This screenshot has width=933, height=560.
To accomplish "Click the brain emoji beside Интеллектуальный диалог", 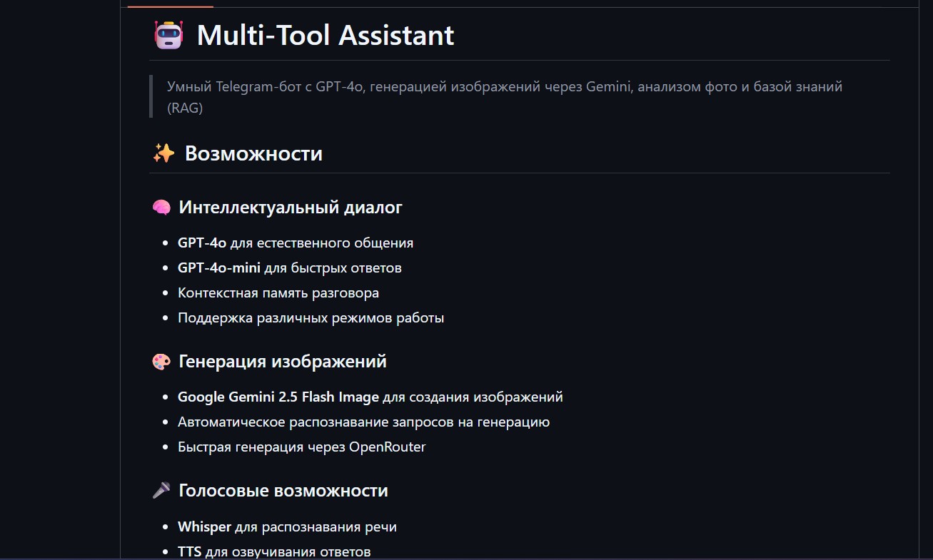I will [161, 208].
